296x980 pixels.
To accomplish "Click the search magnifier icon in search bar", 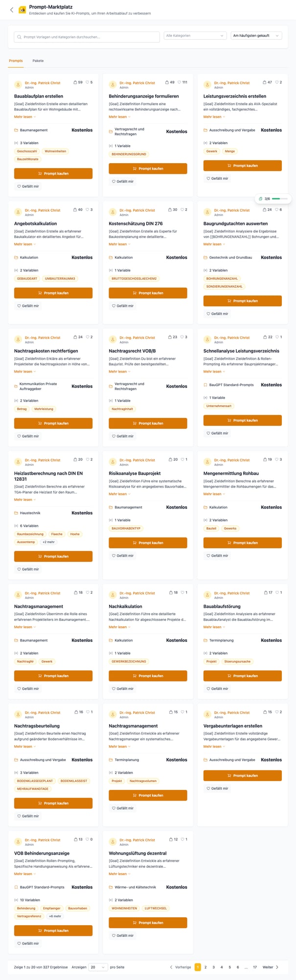I will pos(20,37).
